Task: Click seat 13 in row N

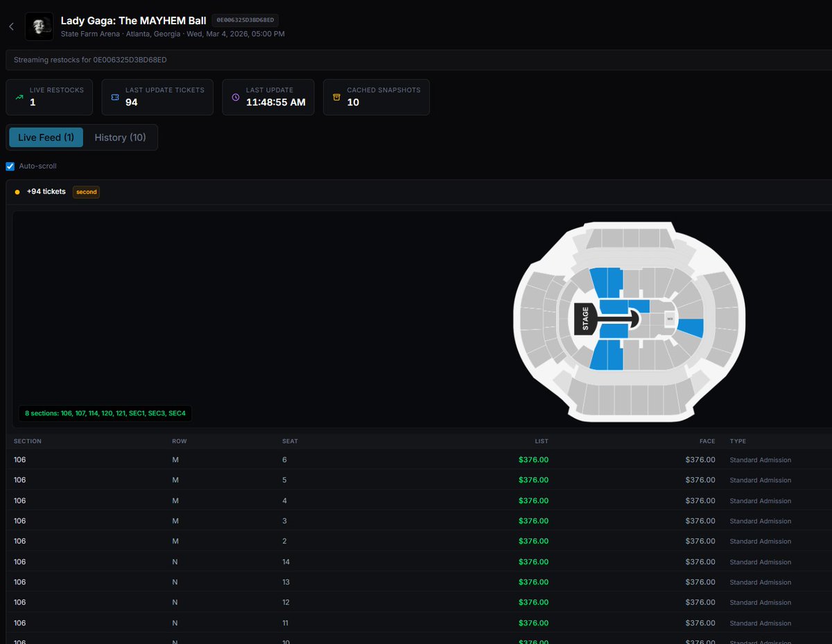Action: point(286,582)
